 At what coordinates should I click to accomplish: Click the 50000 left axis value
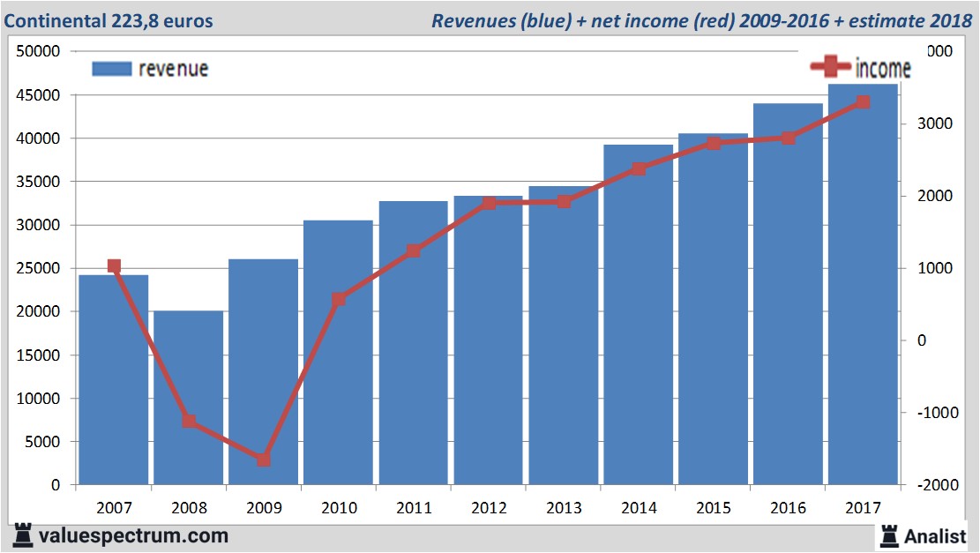coord(38,51)
